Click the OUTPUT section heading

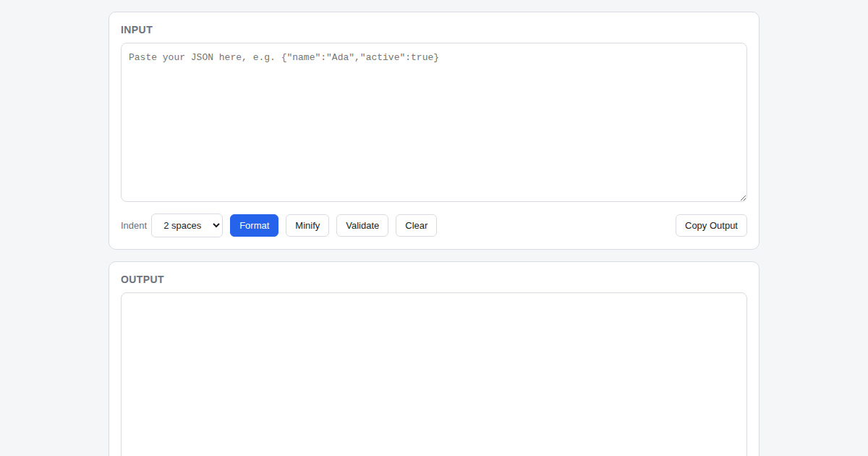point(142,279)
